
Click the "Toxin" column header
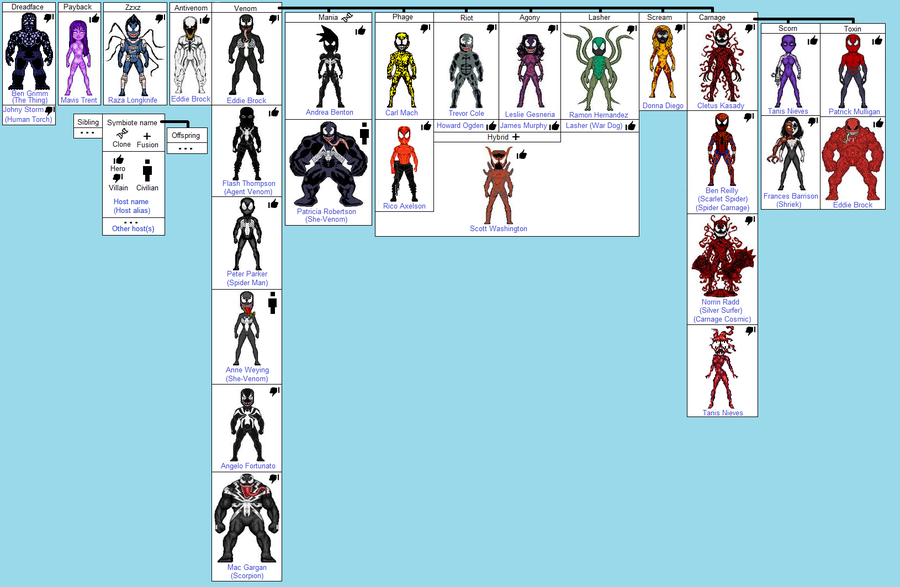852,28
